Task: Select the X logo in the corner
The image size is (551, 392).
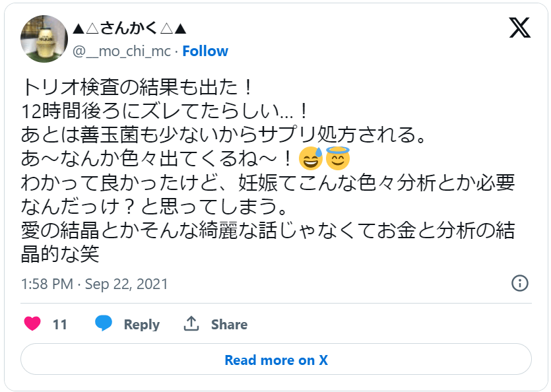Action: pos(520,29)
